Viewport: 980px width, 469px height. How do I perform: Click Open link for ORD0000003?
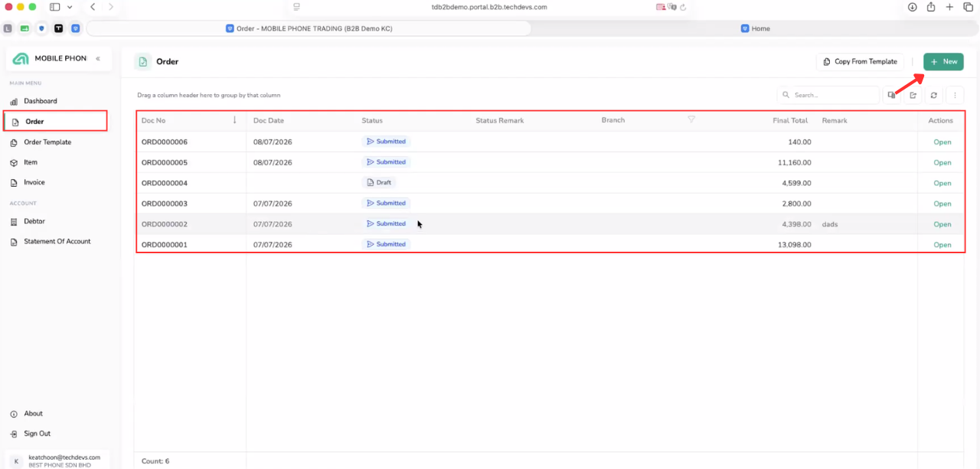pyautogui.click(x=942, y=204)
